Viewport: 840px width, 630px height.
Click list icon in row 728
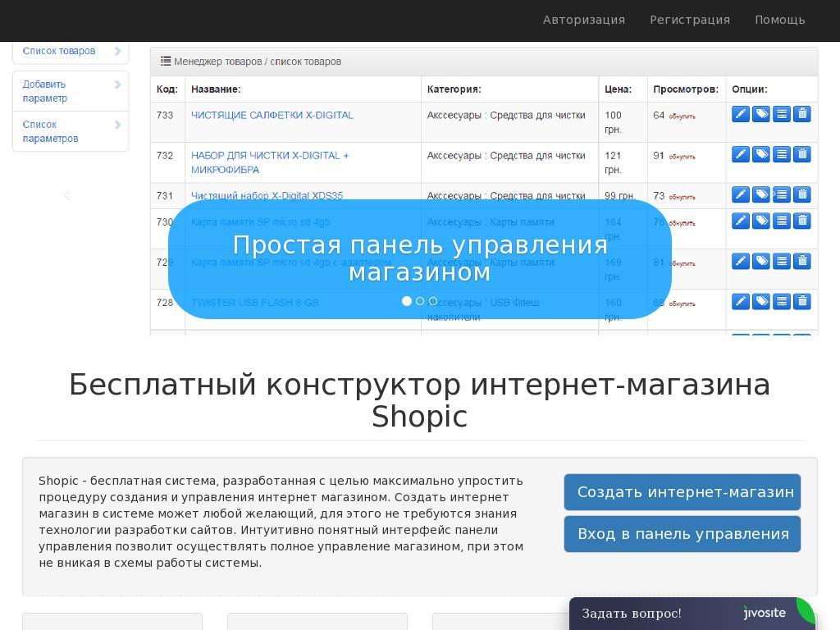[x=782, y=301]
